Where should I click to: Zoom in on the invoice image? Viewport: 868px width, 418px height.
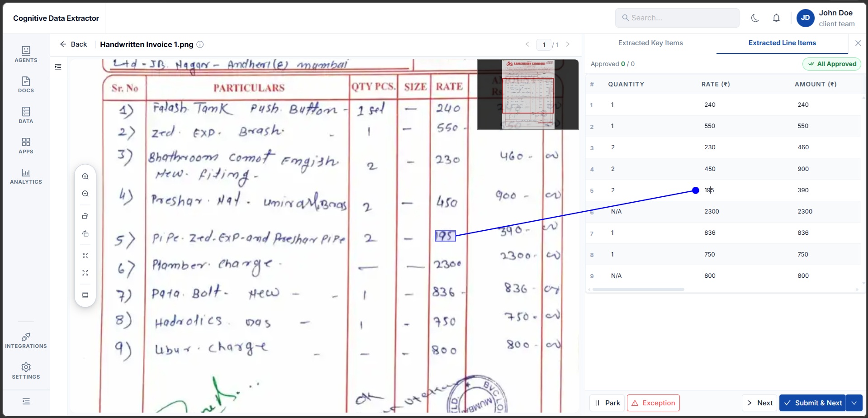point(85,176)
